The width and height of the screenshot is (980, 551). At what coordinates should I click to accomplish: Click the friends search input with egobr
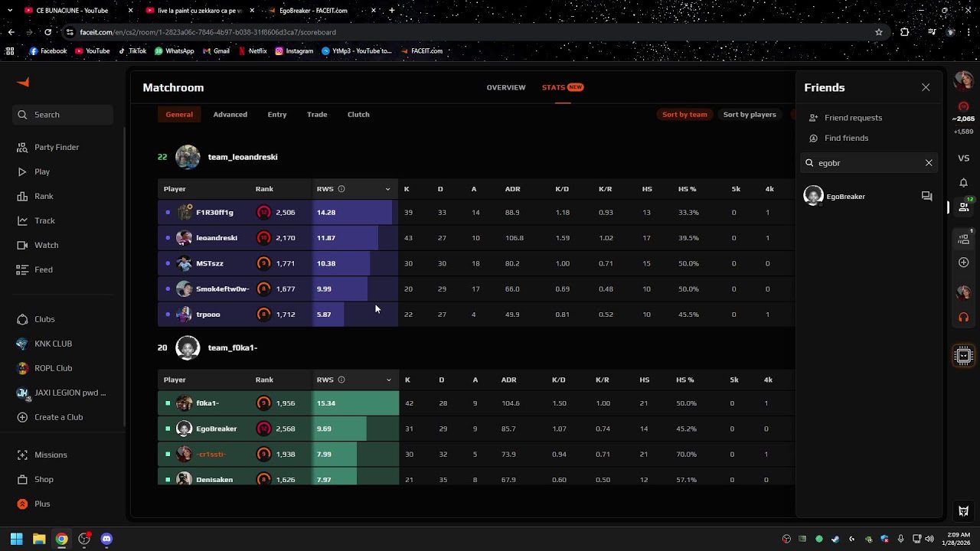click(x=868, y=163)
